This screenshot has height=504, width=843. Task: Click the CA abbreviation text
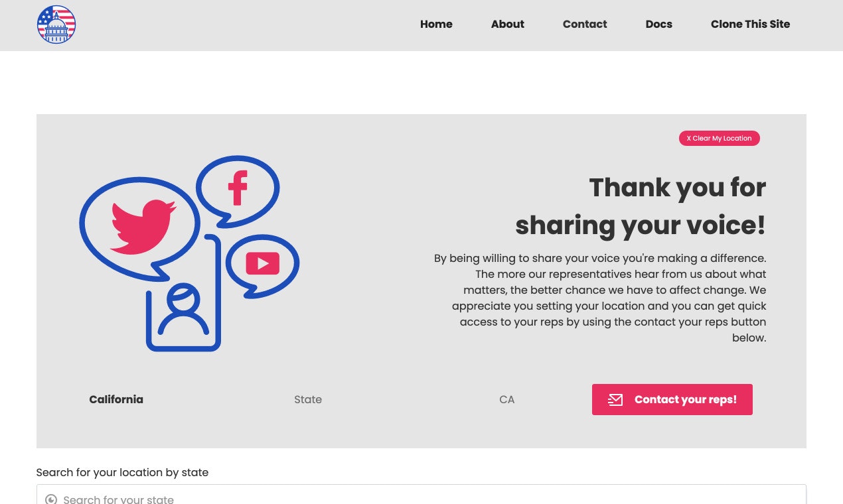pyautogui.click(x=507, y=399)
